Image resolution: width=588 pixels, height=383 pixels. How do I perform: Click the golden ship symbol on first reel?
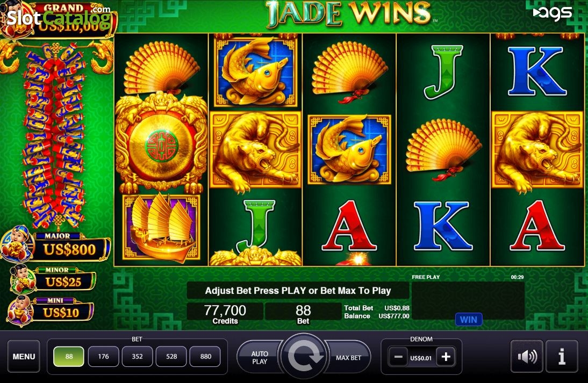pos(161,227)
